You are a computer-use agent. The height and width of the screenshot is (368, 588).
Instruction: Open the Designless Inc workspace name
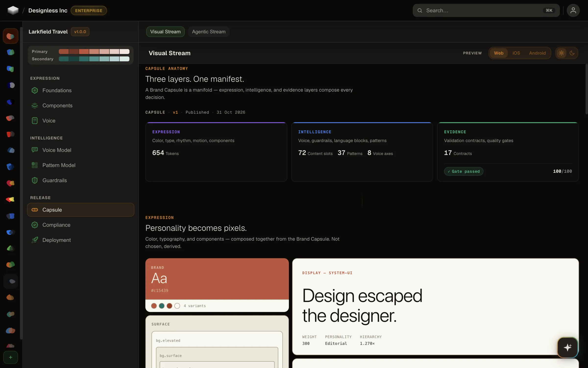tap(48, 11)
